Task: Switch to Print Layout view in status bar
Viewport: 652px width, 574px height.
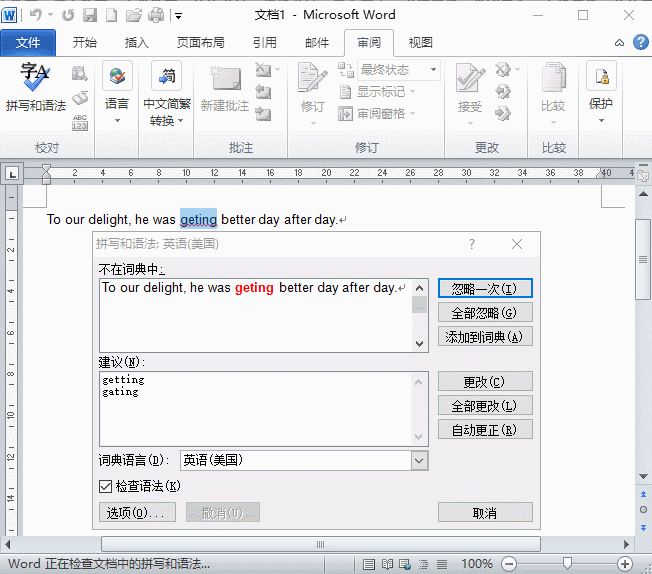Action: 368,564
